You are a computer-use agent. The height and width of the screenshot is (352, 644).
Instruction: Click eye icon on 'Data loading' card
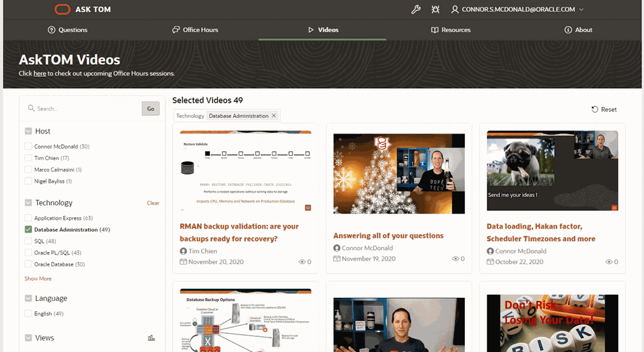(609, 261)
